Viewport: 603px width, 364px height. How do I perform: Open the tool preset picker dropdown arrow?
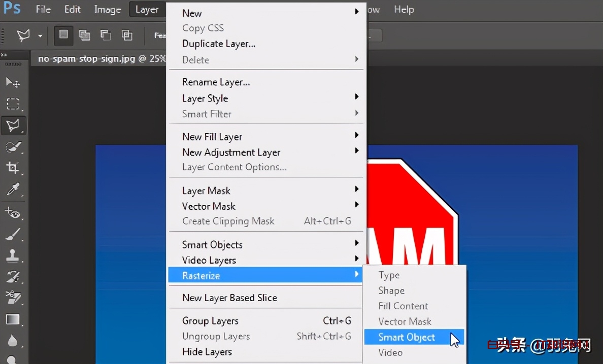40,35
